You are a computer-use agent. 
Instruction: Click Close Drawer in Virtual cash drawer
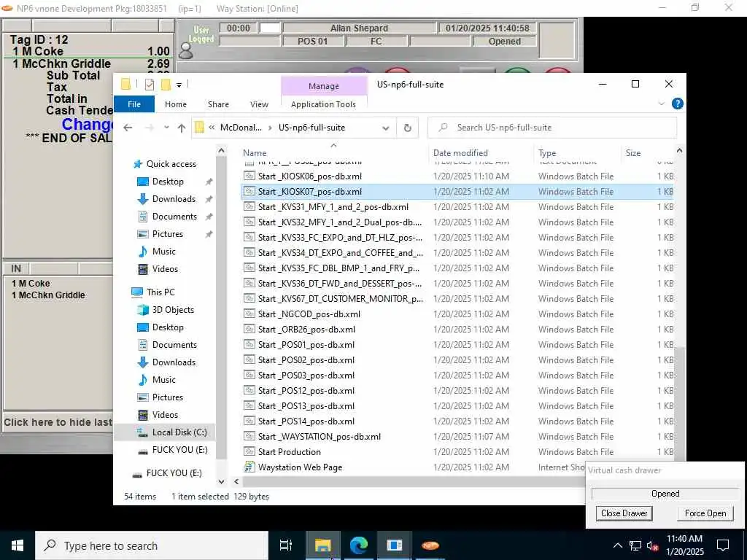[x=624, y=513]
